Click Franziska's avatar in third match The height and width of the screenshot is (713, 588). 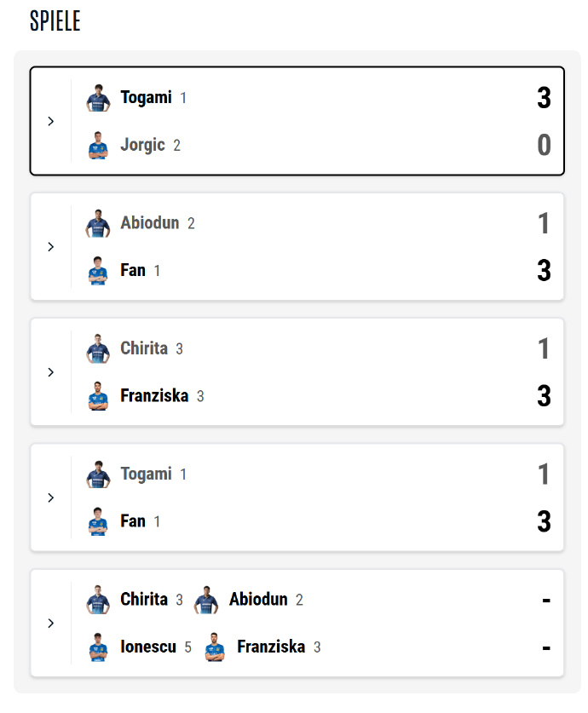(99, 396)
